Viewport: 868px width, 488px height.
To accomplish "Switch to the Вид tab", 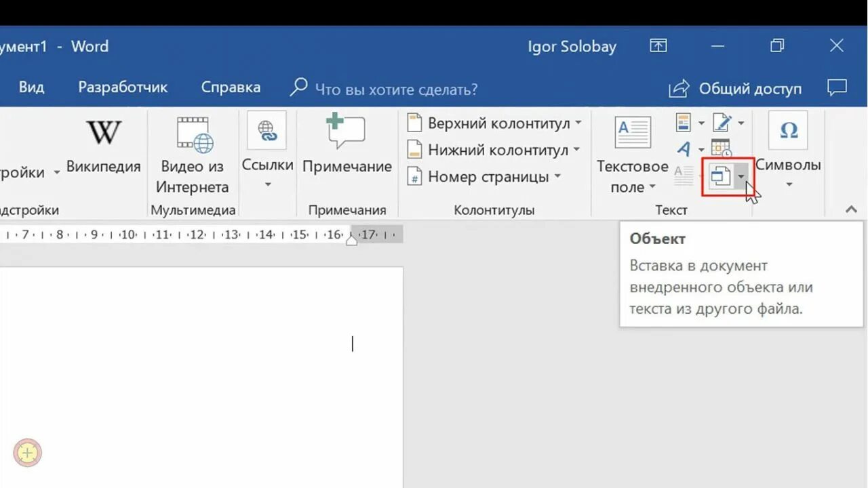I will tap(31, 87).
